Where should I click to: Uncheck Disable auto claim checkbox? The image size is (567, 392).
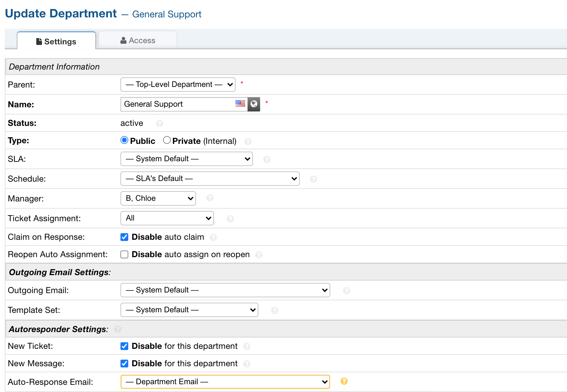(124, 237)
